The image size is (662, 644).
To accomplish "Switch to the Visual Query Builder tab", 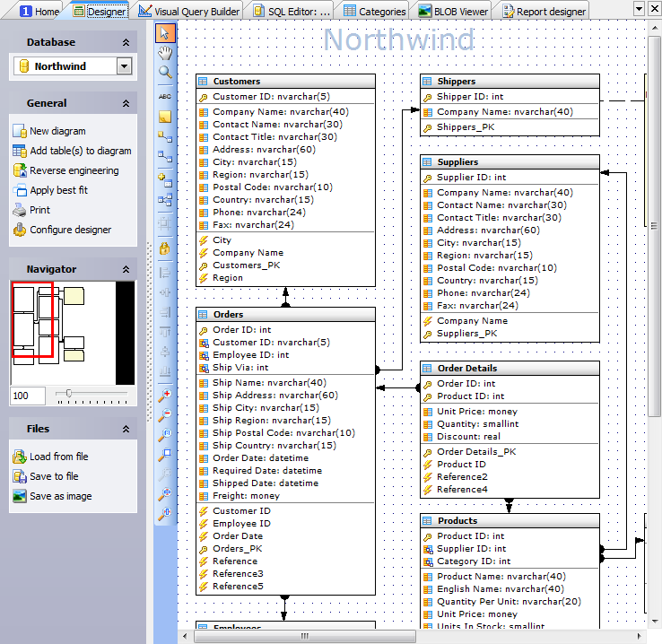I will pos(189,12).
